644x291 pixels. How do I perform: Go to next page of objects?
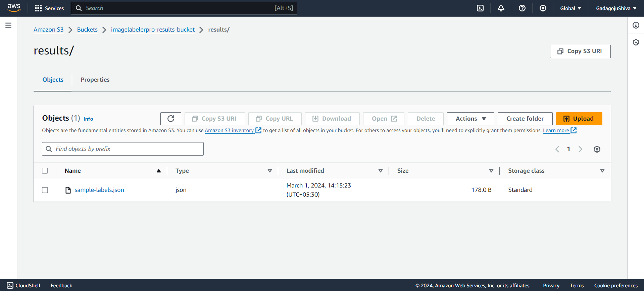point(580,149)
